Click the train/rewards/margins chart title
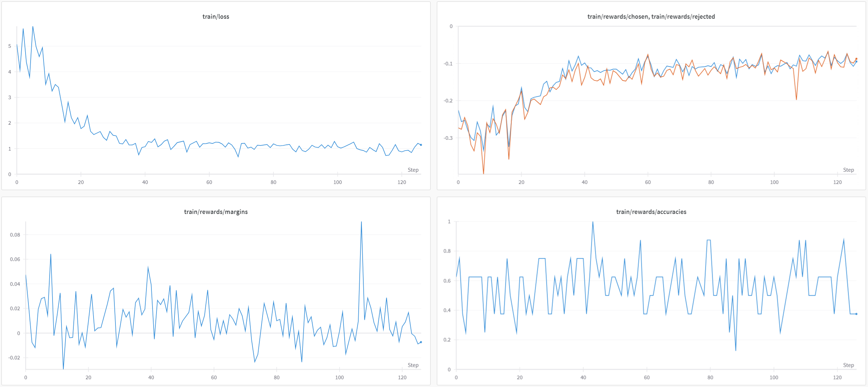This screenshot has width=868, height=387. coord(215,212)
